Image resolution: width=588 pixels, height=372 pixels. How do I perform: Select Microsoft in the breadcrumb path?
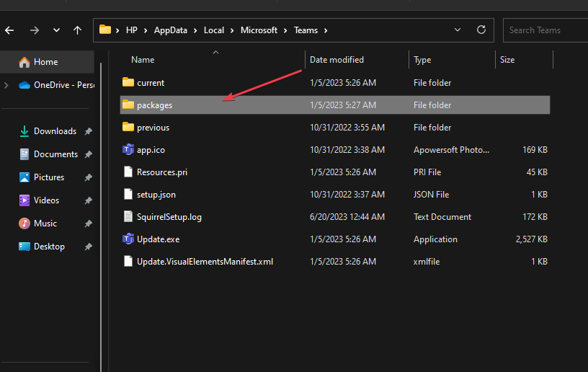(x=259, y=30)
